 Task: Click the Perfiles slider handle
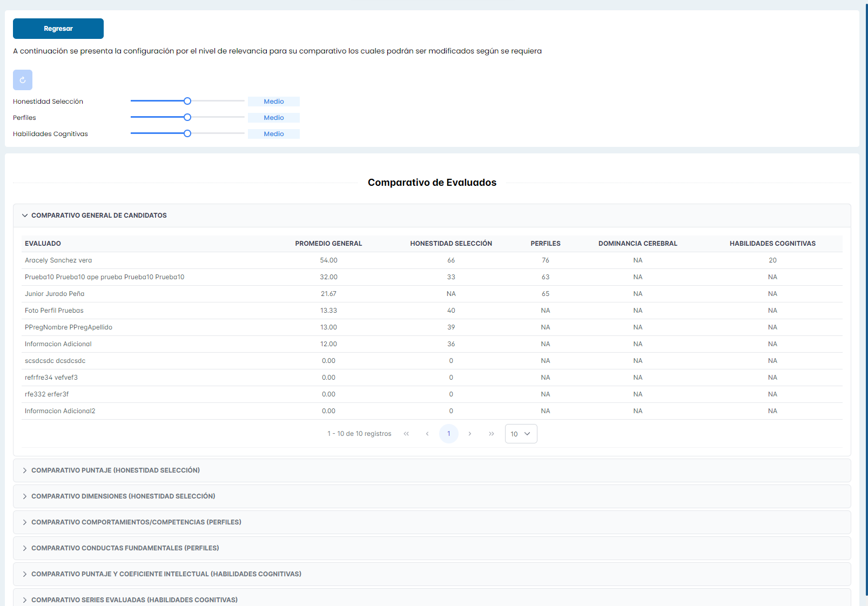(x=187, y=117)
